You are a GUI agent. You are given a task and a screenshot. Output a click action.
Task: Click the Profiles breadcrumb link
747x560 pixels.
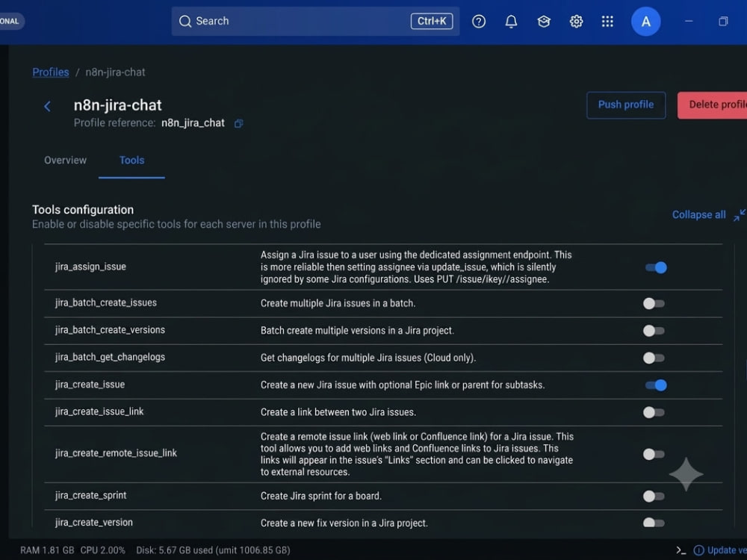(x=51, y=72)
